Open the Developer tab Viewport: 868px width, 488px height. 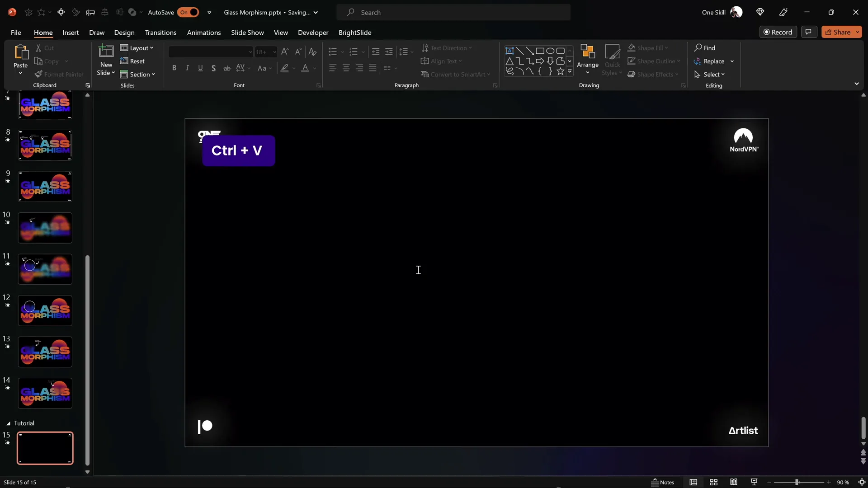(312, 33)
